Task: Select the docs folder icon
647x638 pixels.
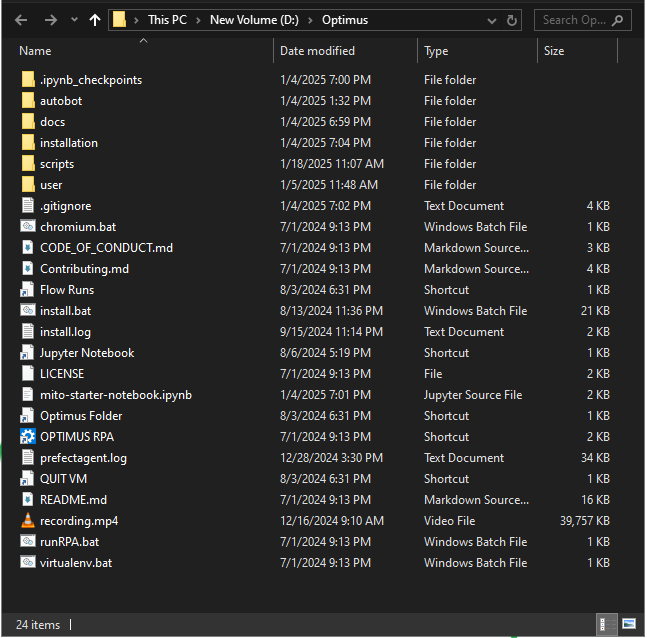Action: [28, 121]
